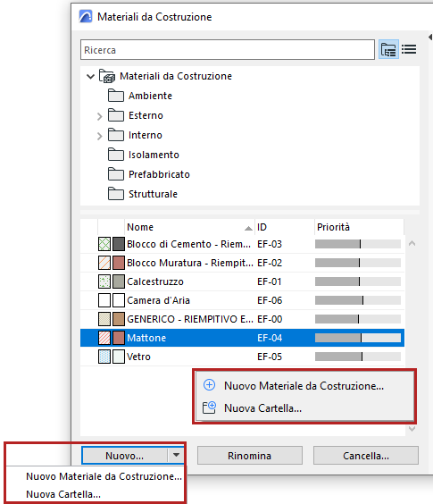Sort list by Priorità column header
Viewport: 433px width, 504px height.
[x=359, y=227]
